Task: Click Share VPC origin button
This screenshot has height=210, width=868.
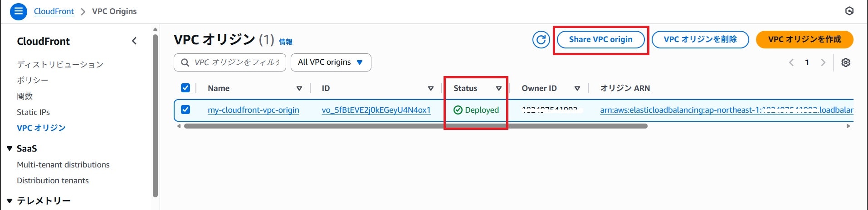Action: pyautogui.click(x=600, y=39)
